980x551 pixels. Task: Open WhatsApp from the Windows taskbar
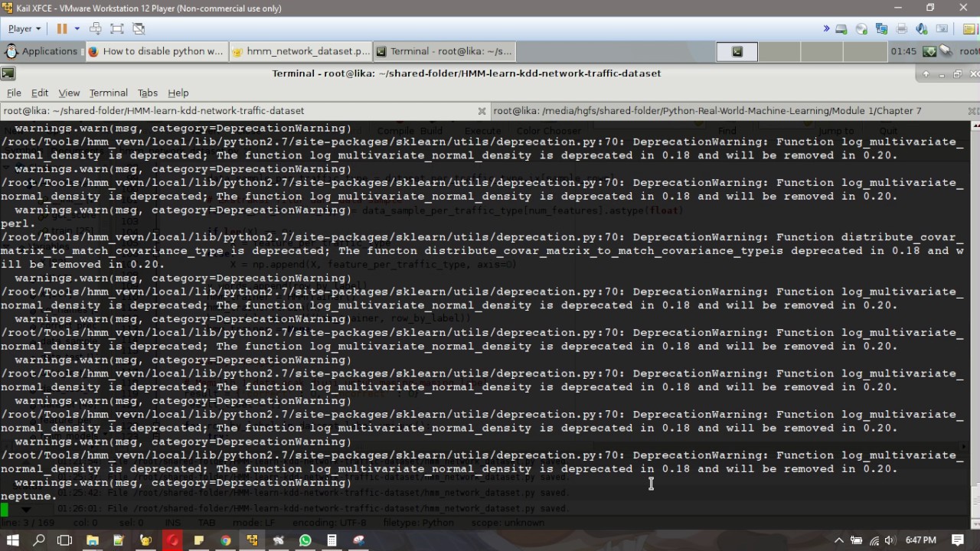(305, 540)
